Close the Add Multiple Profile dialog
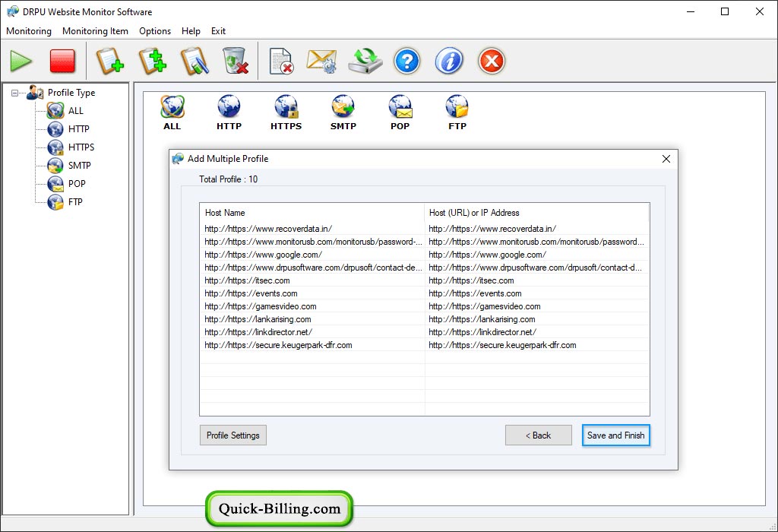 666,159
